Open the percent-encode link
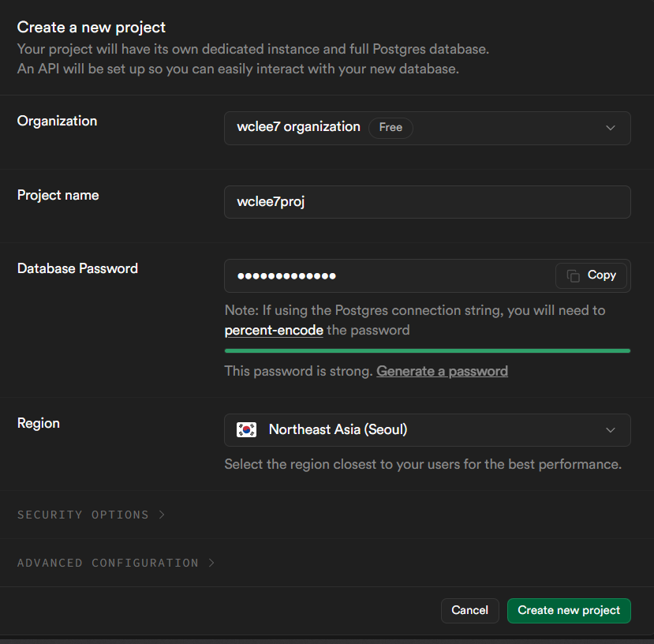 point(274,330)
